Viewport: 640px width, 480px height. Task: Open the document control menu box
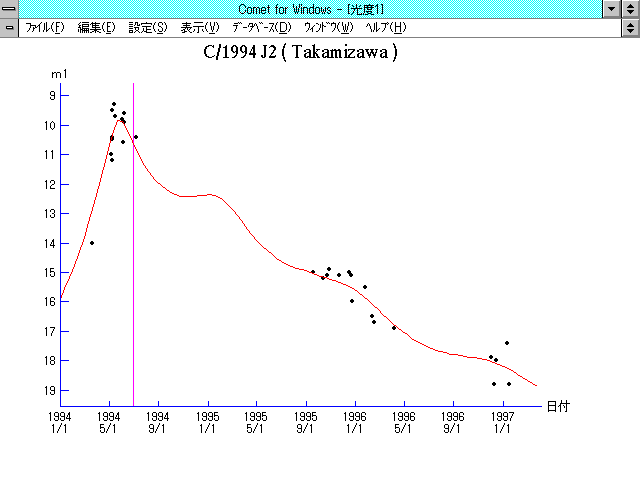coord(9,27)
